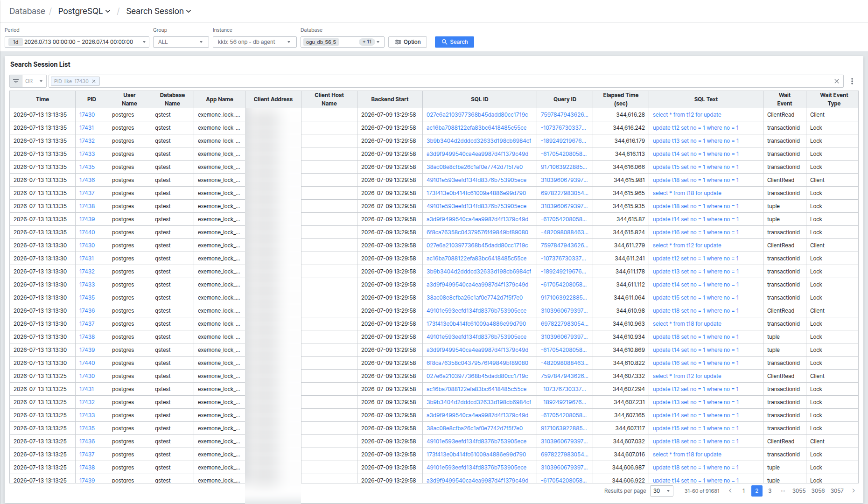Open the Instance kkb: 56 onp dropdown
Screen dimensions: 868x504
click(x=255, y=42)
